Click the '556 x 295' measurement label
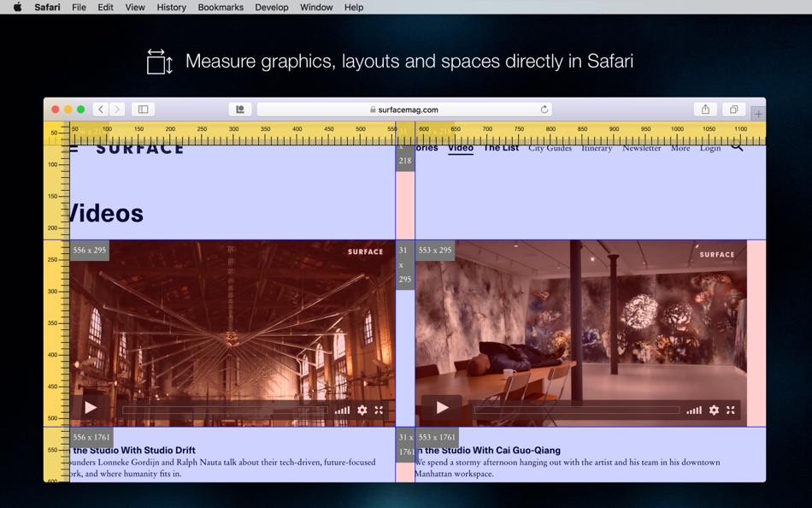Image resolution: width=812 pixels, height=508 pixels. [90, 251]
